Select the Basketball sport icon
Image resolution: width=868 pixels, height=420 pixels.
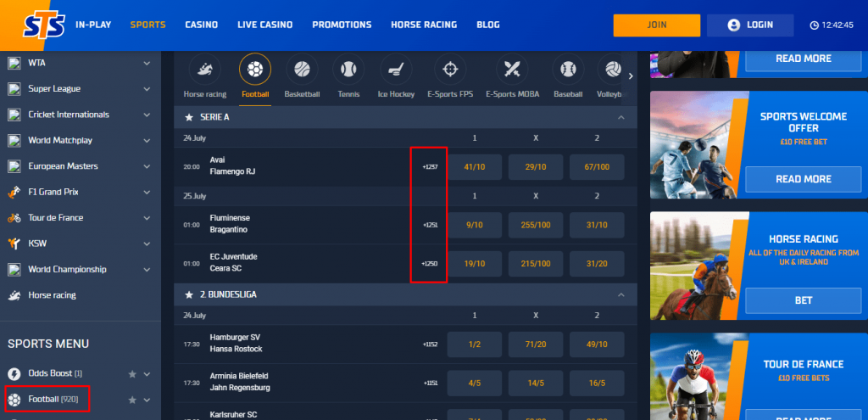coord(302,69)
